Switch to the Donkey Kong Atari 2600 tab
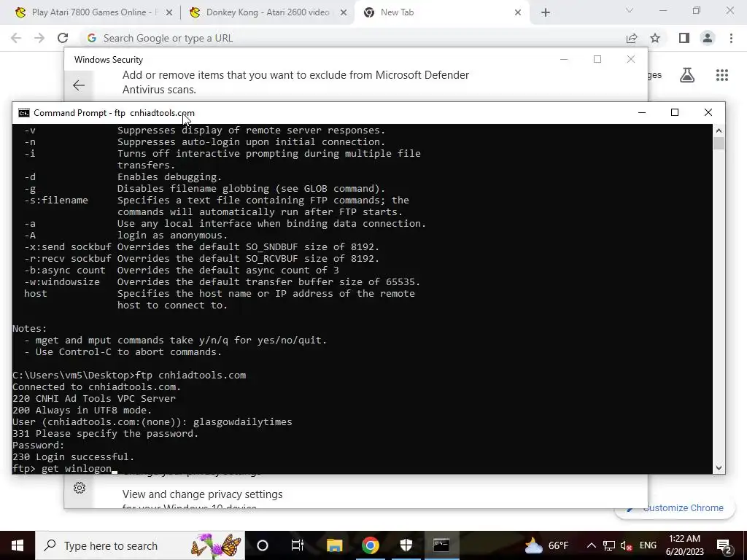Image resolution: width=747 pixels, height=560 pixels. click(267, 12)
